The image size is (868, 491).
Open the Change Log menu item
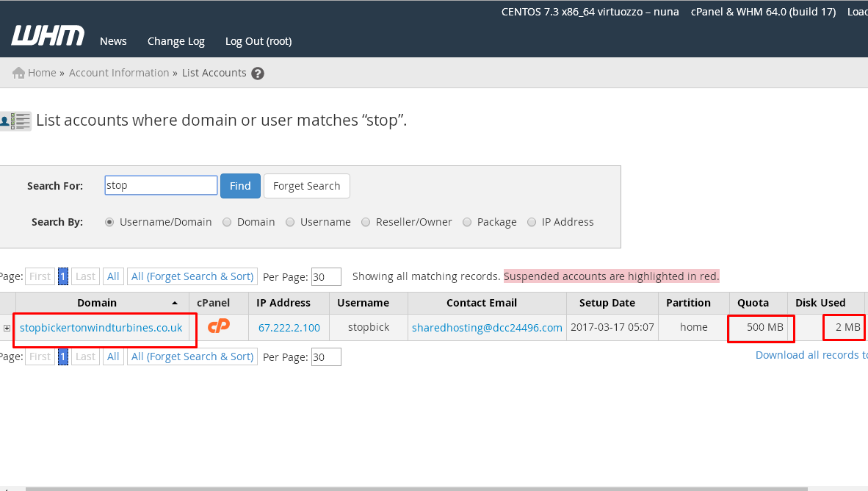coord(176,42)
